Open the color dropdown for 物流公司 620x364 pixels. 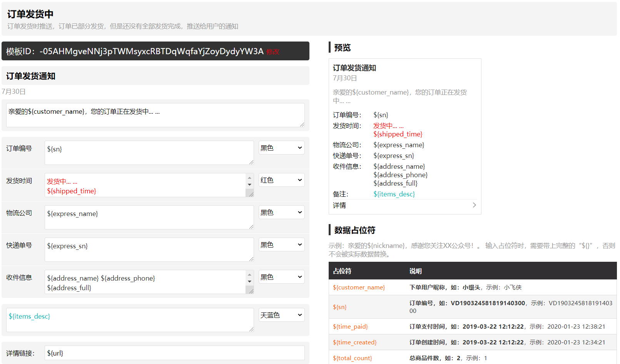[x=281, y=213]
